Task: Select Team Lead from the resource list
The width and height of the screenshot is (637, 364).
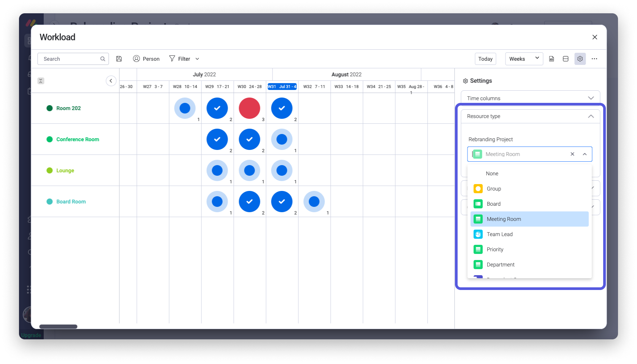Action: tap(529, 234)
